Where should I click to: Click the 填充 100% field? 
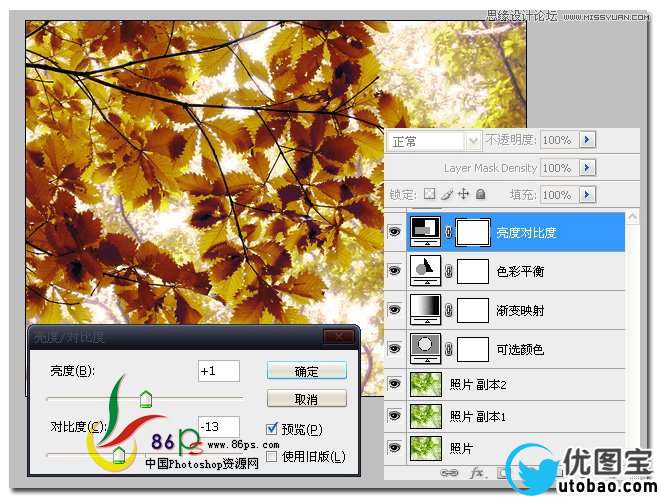coord(559,194)
